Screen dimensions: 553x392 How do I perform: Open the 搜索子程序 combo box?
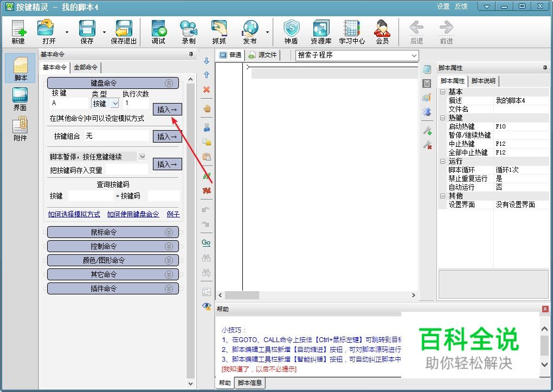(x=357, y=55)
